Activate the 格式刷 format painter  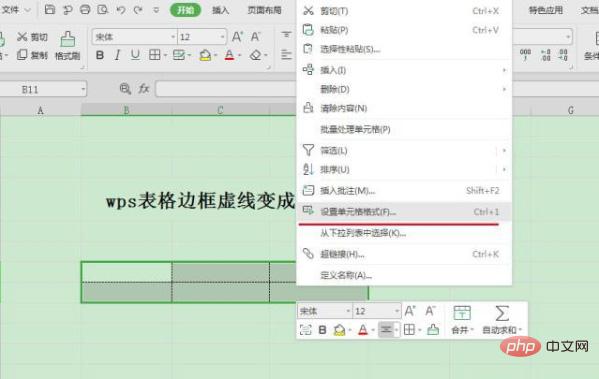68,46
